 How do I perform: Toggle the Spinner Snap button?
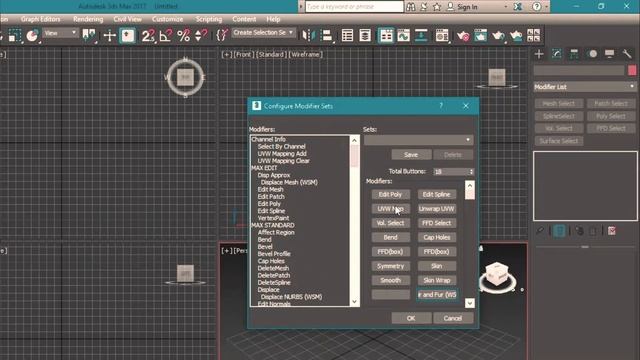(201, 36)
